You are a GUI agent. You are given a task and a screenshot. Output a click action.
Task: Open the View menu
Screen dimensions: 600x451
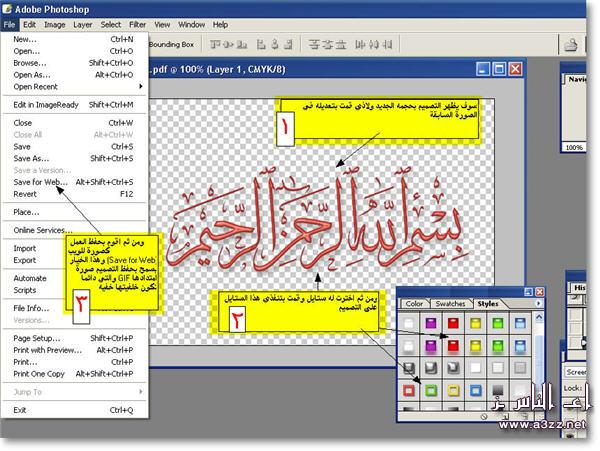[162, 24]
